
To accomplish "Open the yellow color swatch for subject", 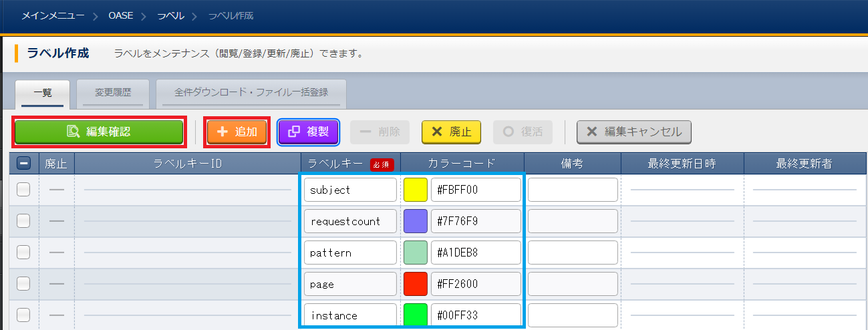I will tap(415, 190).
